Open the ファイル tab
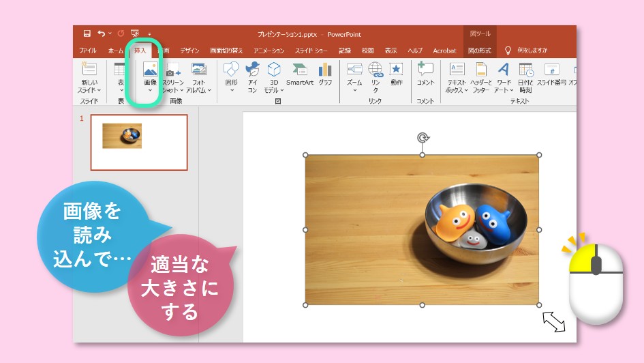 87,50
